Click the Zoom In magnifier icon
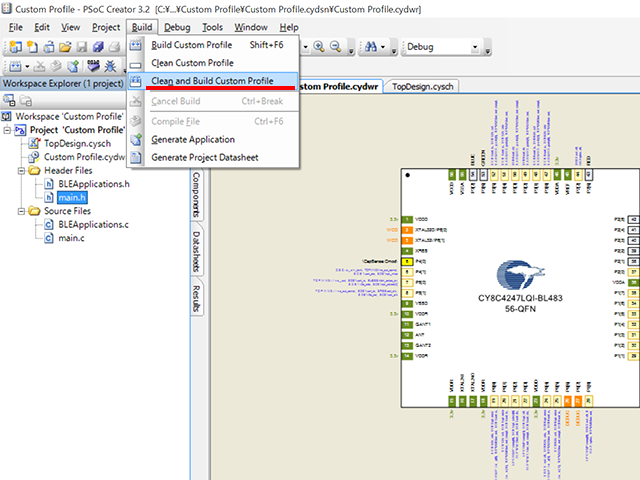The height and width of the screenshot is (480, 640). [319, 47]
